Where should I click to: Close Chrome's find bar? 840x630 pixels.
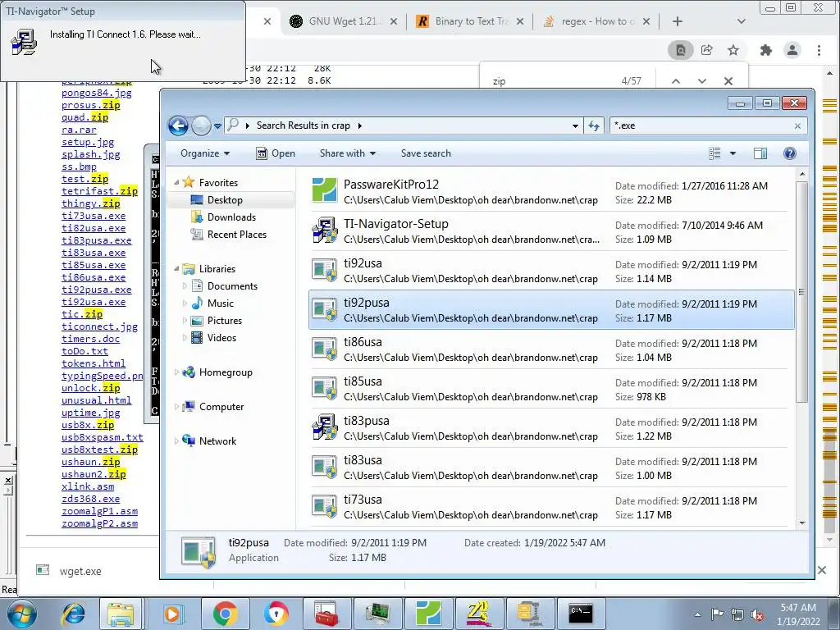click(728, 81)
